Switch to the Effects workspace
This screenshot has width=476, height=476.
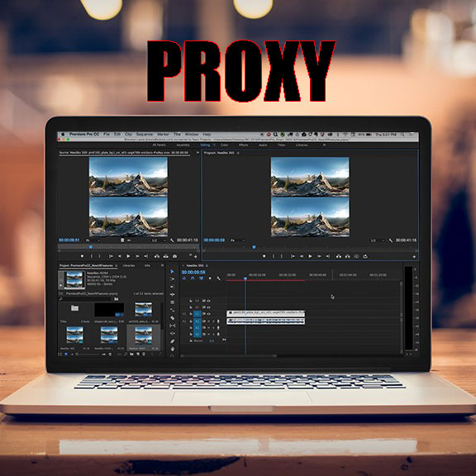(x=243, y=145)
